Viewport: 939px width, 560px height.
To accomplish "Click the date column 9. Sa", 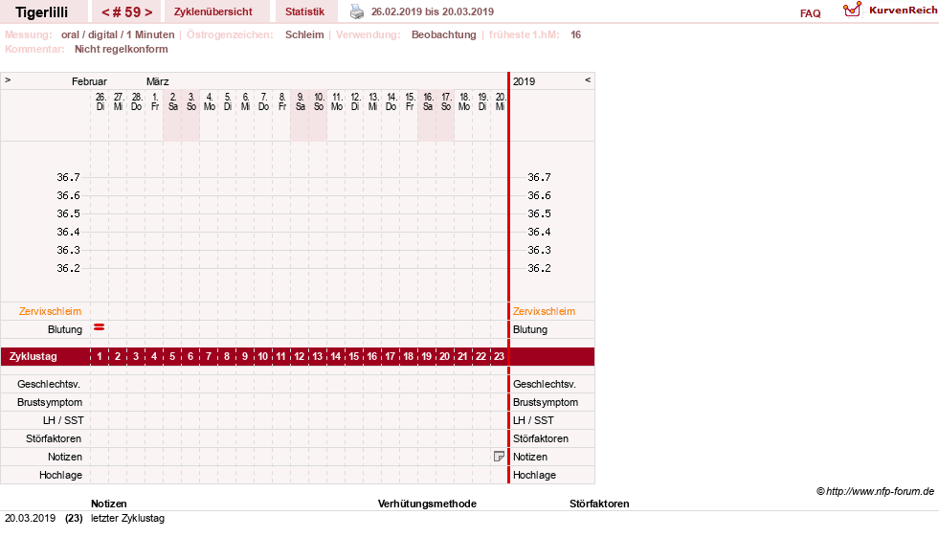I will (x=300, y=101).
